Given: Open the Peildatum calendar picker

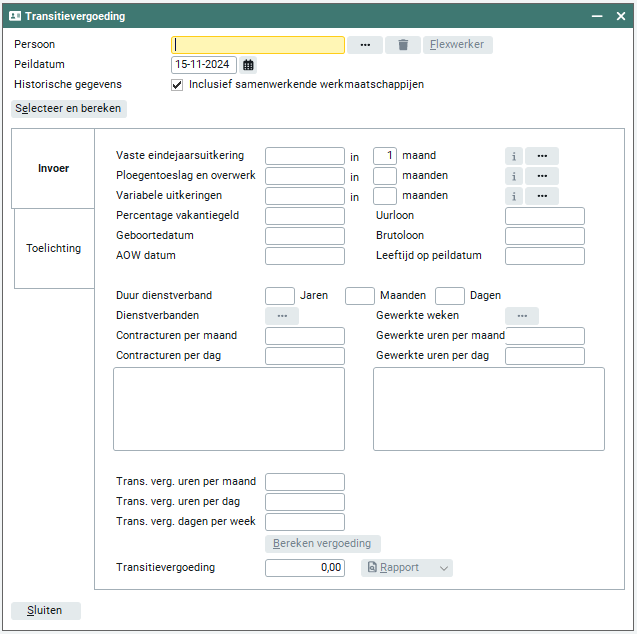Looking at the screenshot, I should coord(248,65).
